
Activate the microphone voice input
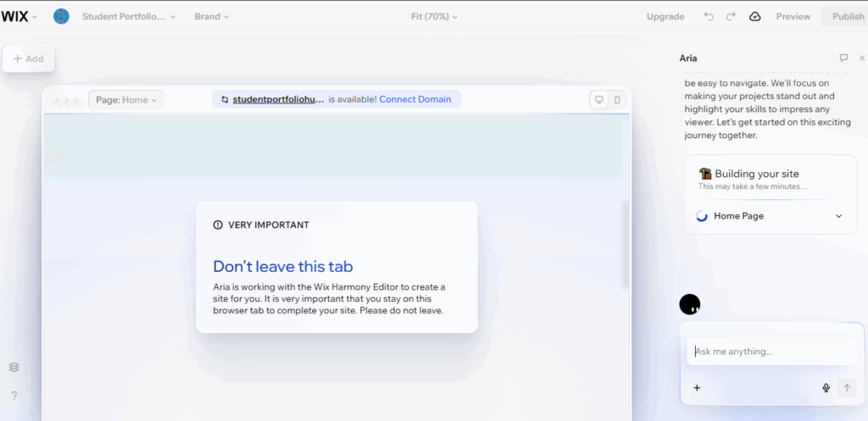[826, 388]
